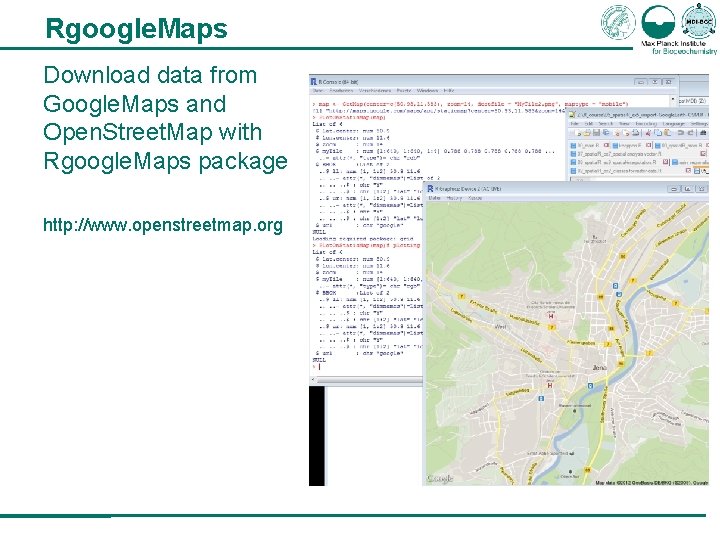This screenshot has height=540, width=720.
Task: Click New file icon in Notepad++ toolbar
Action: click(x=578, y=133)
